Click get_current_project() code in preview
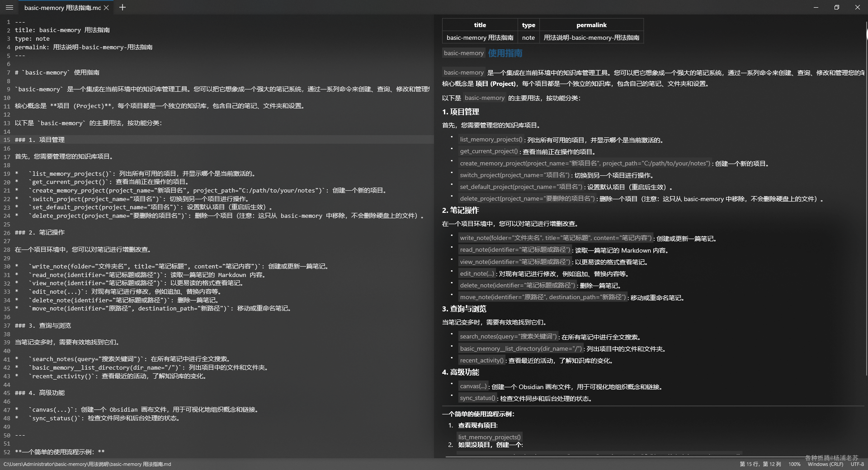 pyautogui.click(x=489, y=151)
